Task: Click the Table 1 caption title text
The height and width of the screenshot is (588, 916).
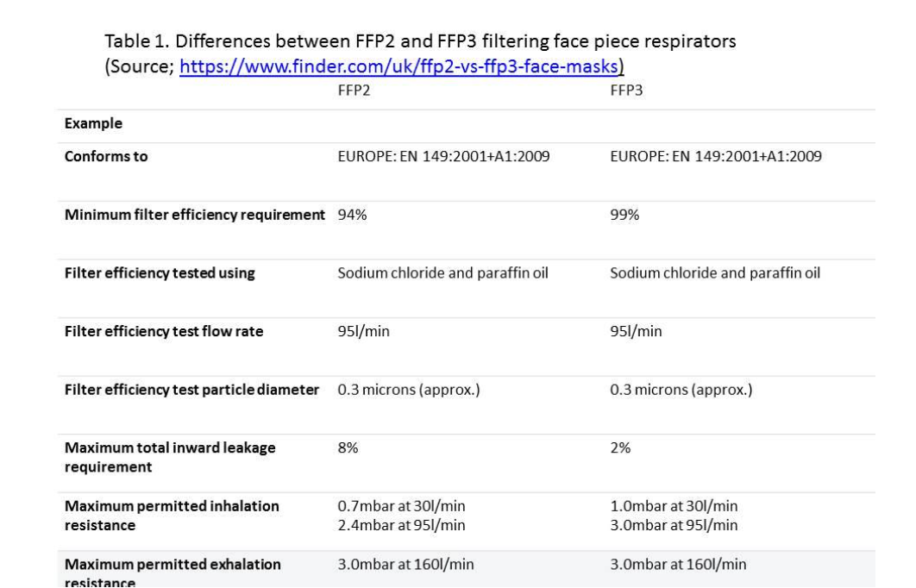Action: point(420,41)
